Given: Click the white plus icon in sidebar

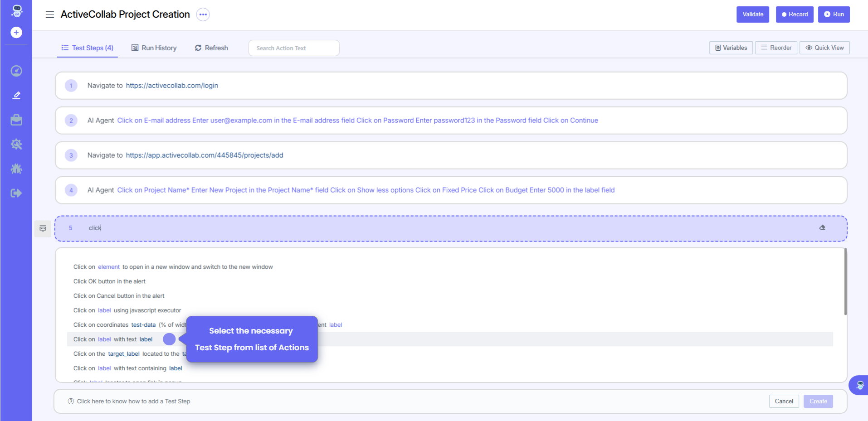Looking at the screenshot, I should pos(16,33).
